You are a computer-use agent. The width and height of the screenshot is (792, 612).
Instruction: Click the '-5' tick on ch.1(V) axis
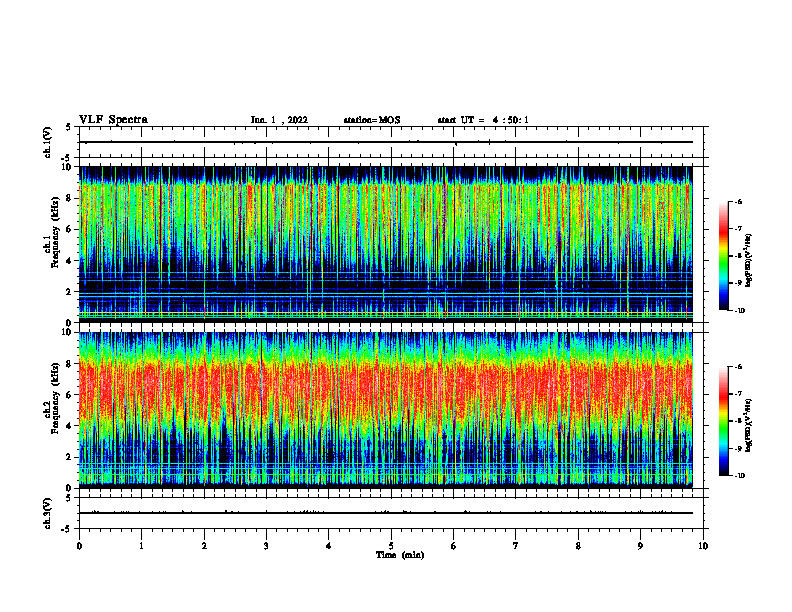(67, 158)
